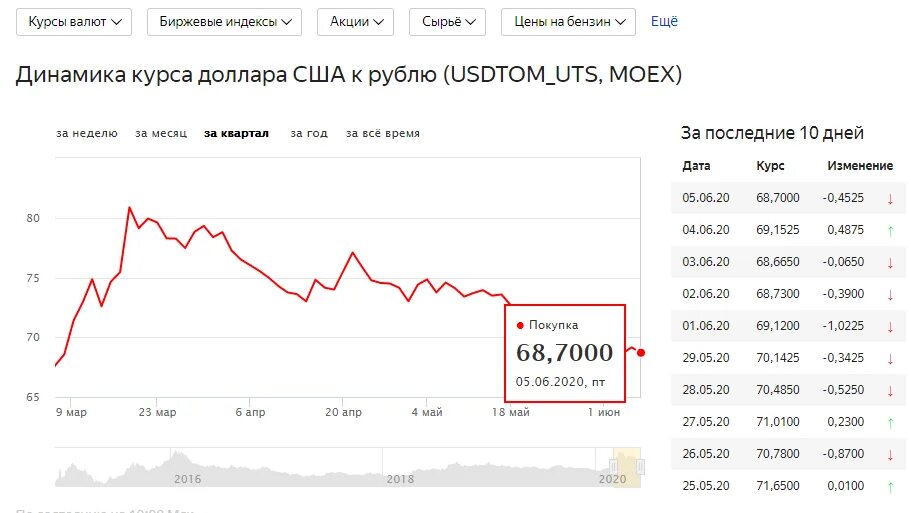The image size is (909, 513).
Task: Click the Покупка red legend dot in tooltip
Action: click(x=520, y=325)
